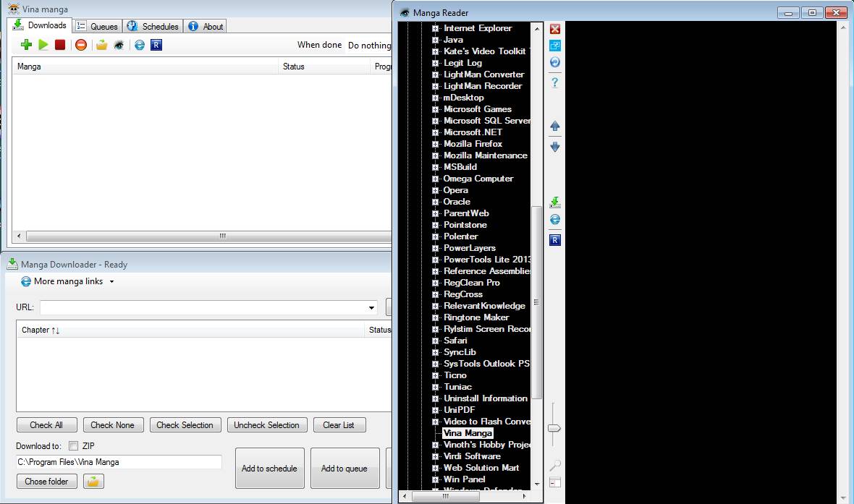Click the globe icon beside More manga links
854x504 pixels.
tap(25, 281)
